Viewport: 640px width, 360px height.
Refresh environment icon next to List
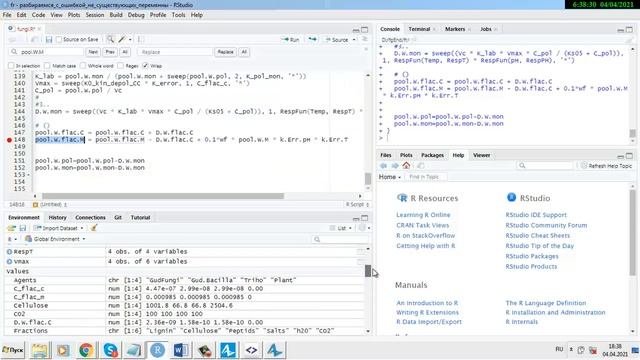[x=362, y=228]
